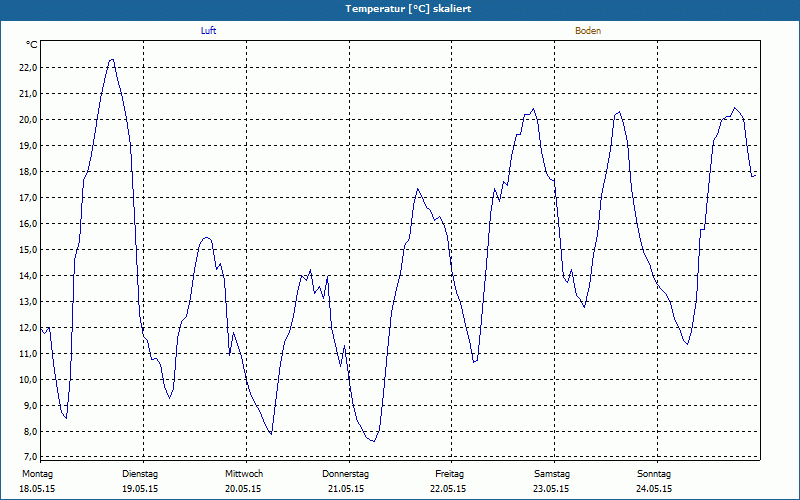The height and width of the screenshot is (500, 800).
Task: Click the 'Freitag' day label
Action: pos(449,474)
